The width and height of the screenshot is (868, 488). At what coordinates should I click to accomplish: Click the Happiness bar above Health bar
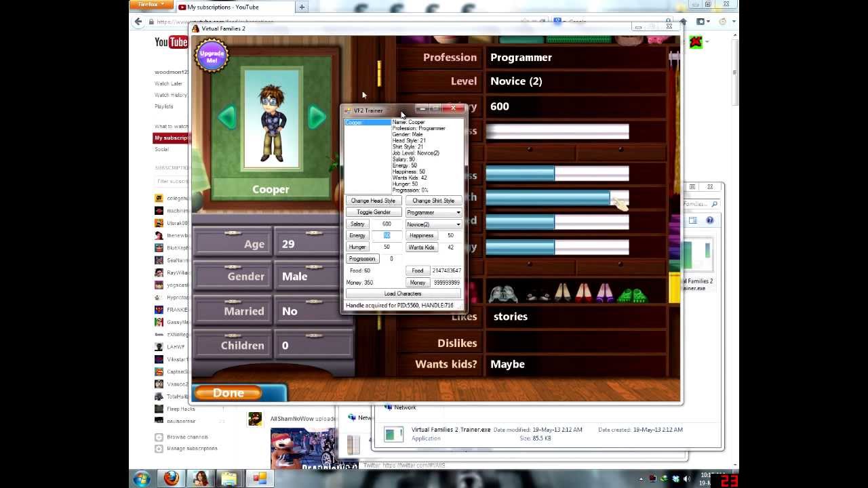point(557,174)
